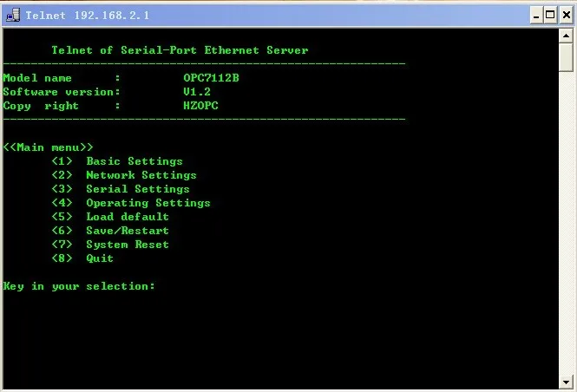Screen dimensions: 577x392
Task: Click the Telnet window title bar icon
Action: pos(14,15)
